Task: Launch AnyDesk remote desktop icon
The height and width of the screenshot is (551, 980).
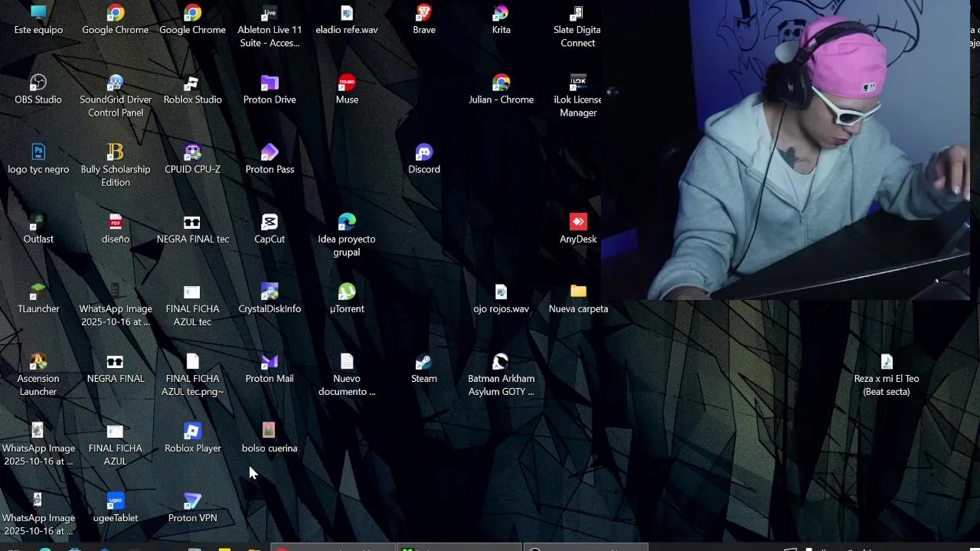Action: (x=578, y=230)
